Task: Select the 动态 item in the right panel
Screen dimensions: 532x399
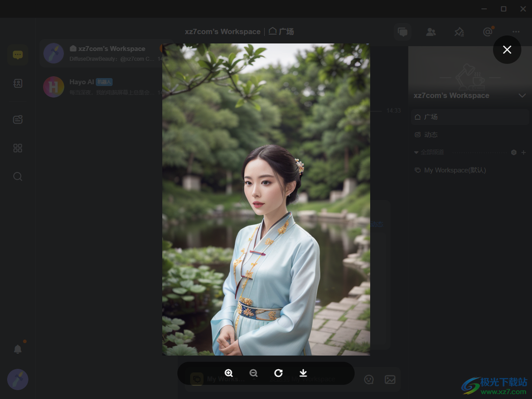Action: (x=470, y=135)
